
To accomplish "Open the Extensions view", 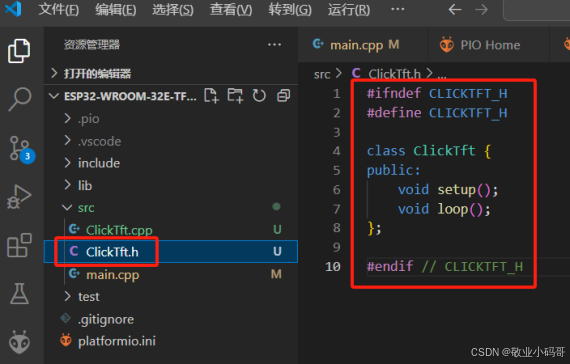I will point(19,245).
